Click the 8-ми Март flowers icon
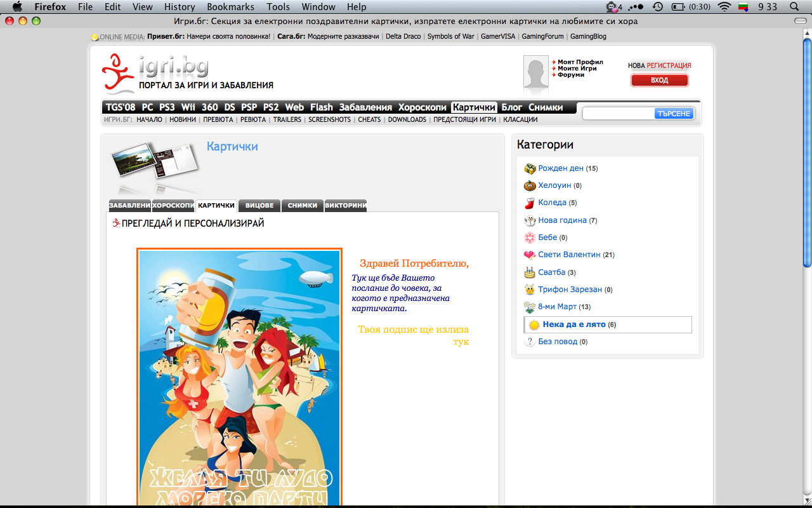 [530, 307]
